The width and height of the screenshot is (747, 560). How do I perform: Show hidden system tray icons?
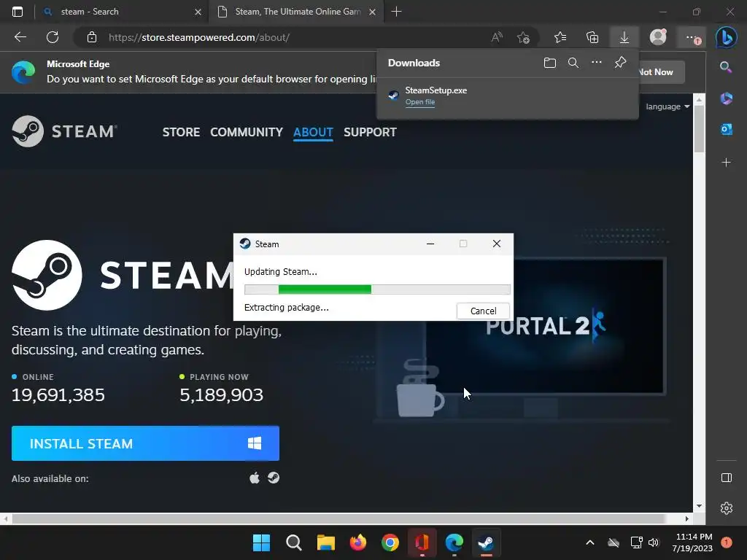pyautogui.click(x=589, y=542)
